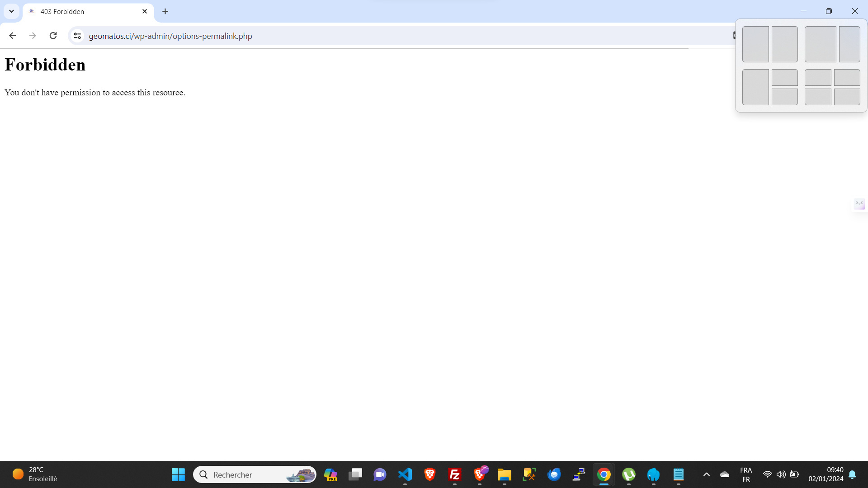Open Visual Studio Code from taskbar
The width and height of the screenshot is (868, 488).
coord(405,474)
